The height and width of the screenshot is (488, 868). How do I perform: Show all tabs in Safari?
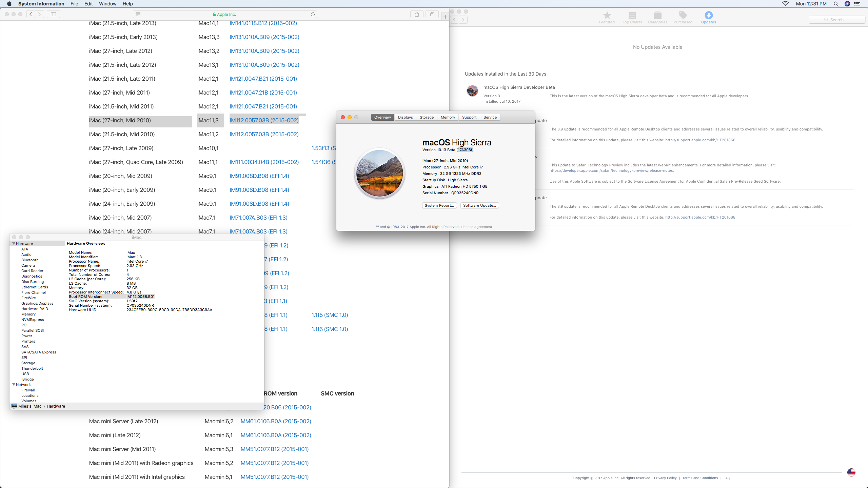pyautogui.click(x=432, y=14)
